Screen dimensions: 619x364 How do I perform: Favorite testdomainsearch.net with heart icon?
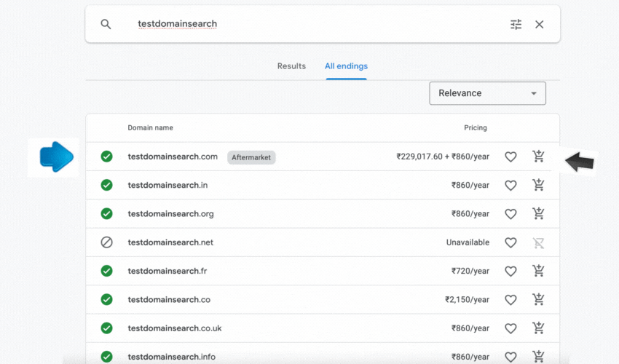click(x=510, y=242)
